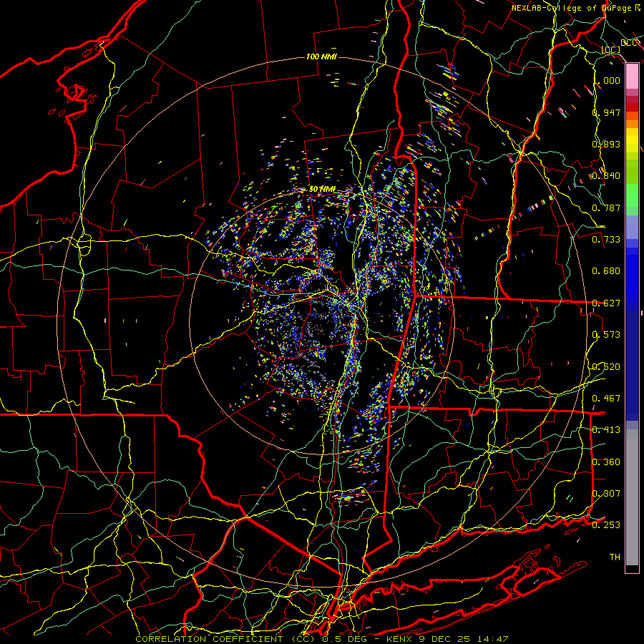Click the 0.307 legend value
The width and height of the screenshot is (644, 644).
[606, 494]
